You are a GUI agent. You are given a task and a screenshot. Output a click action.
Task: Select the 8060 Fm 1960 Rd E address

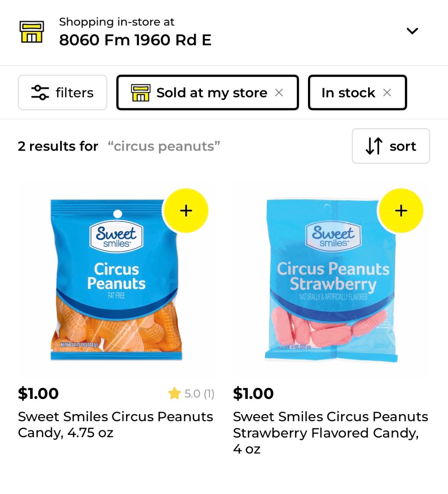[x=135, y=40]
